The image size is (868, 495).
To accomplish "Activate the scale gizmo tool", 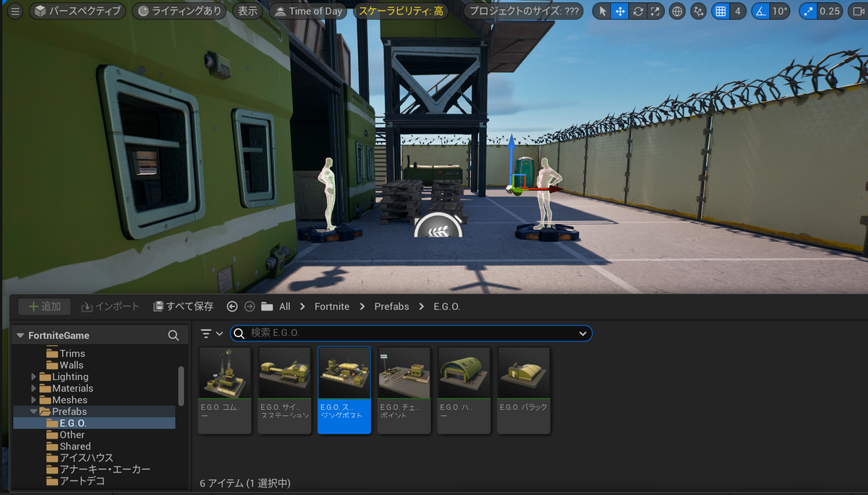I will click(x=655, y=11).
